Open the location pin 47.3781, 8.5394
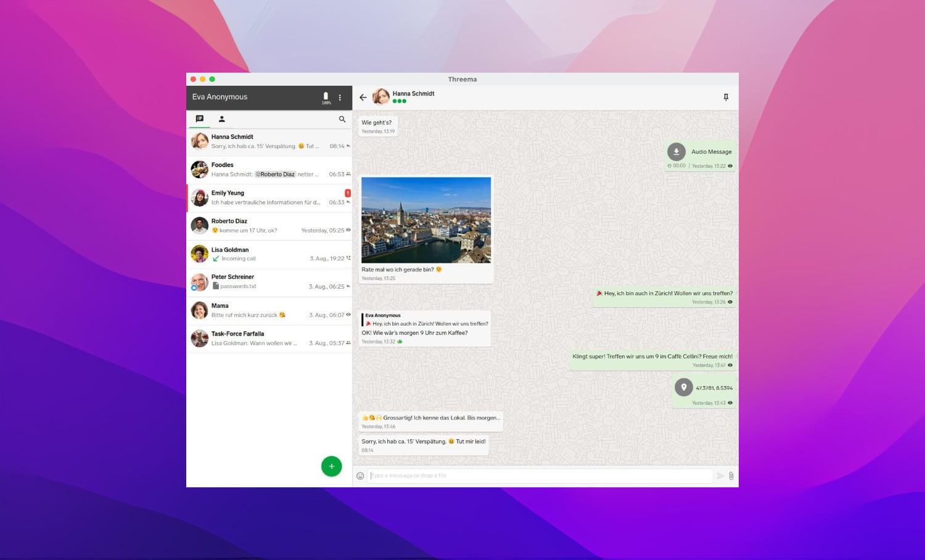925x560 pixels. coord(683,387)
